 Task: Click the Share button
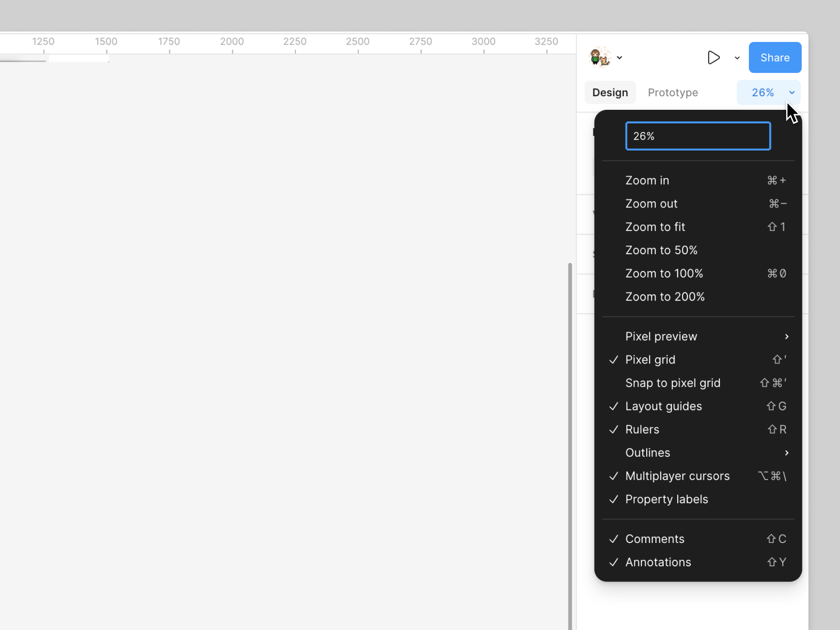[x=775, y=57]
